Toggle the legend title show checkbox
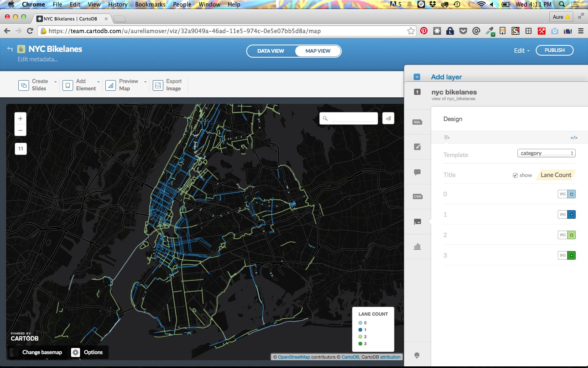Image resolution: width=588 pixels, height=368 pixels. 515,175
